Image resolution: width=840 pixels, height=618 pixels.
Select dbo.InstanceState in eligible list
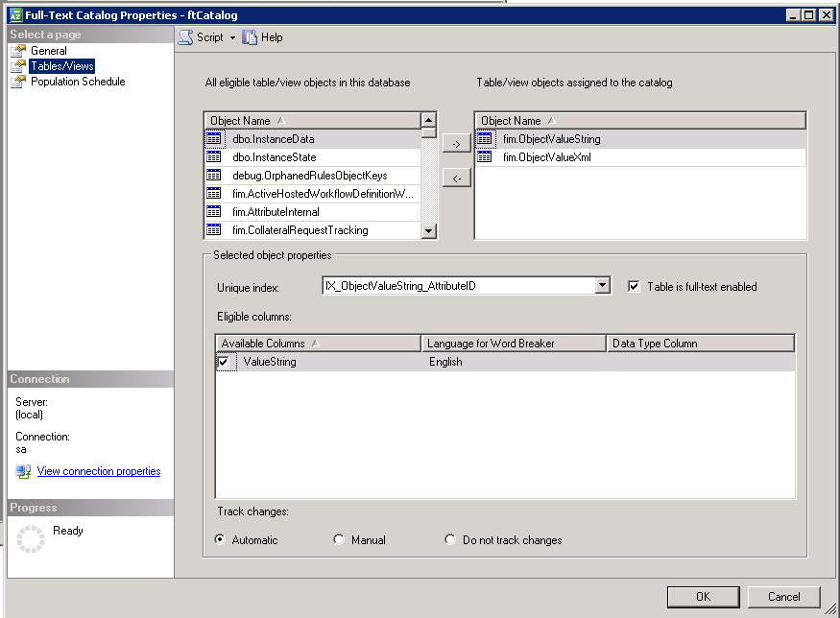click(x=312, y=157)
